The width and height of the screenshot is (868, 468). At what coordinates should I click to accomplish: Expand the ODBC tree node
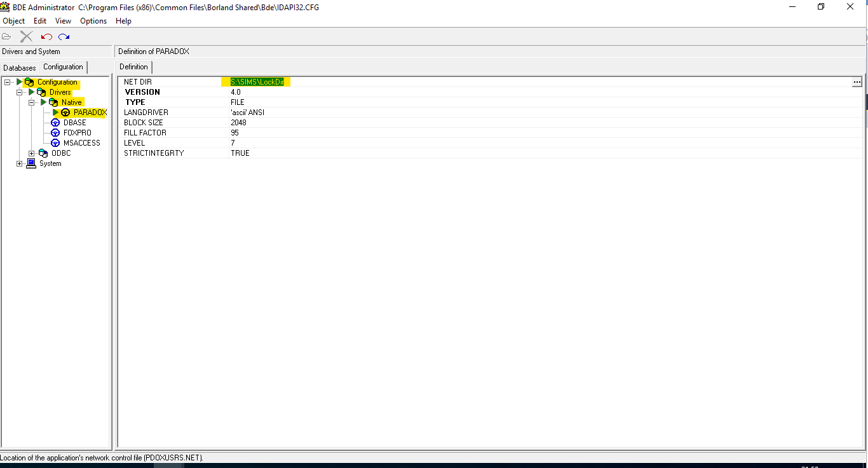32,153
